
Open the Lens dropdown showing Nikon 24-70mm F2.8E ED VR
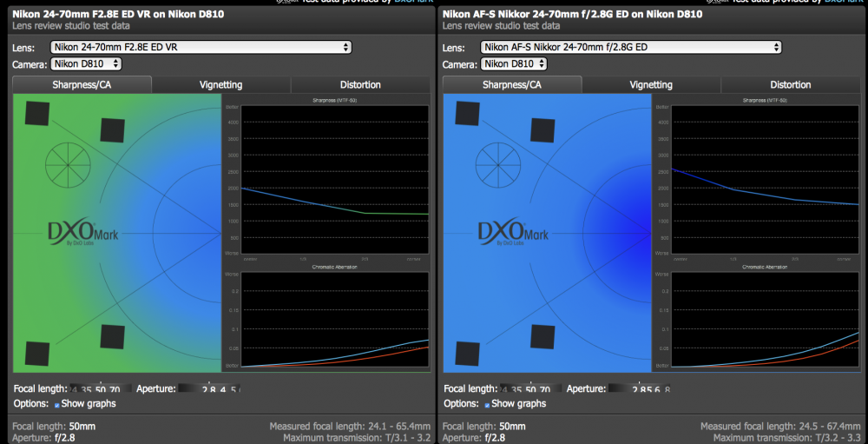(201, 47)
